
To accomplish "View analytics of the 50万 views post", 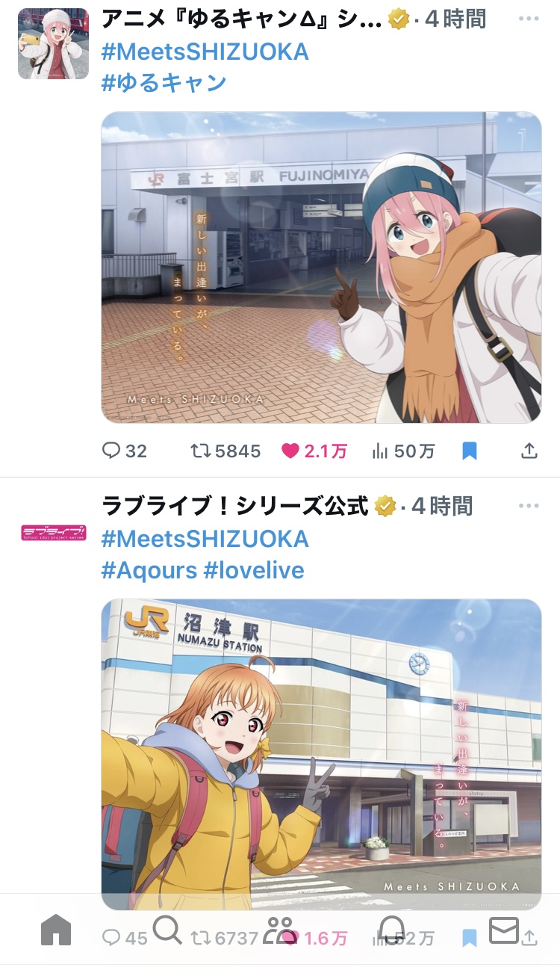I will coord(403,451).
